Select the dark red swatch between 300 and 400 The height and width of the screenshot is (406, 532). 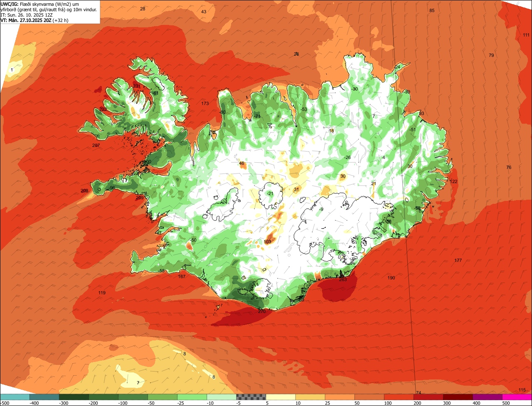coord(457,397)
